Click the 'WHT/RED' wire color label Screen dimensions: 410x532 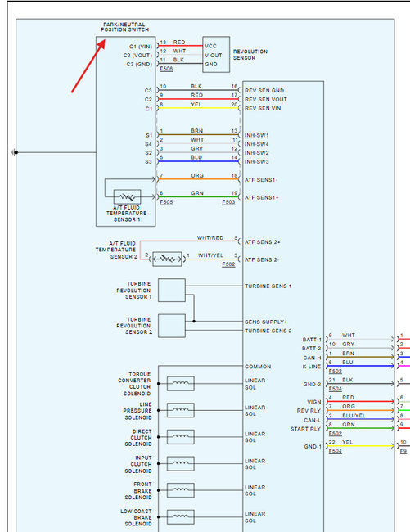[x=210, y=238]
